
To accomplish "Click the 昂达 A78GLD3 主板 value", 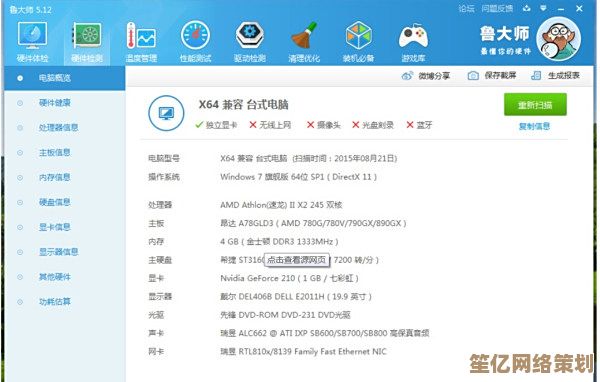I will click(x=313, y=223).
